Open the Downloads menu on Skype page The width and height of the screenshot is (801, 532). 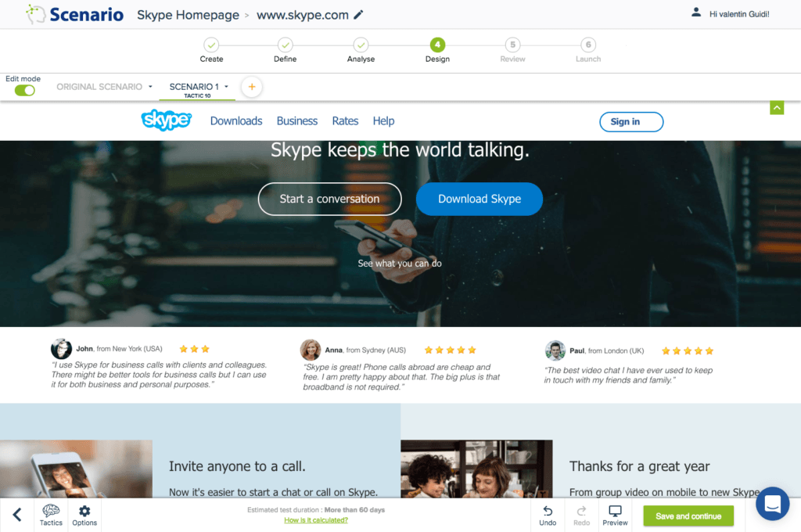236,121
